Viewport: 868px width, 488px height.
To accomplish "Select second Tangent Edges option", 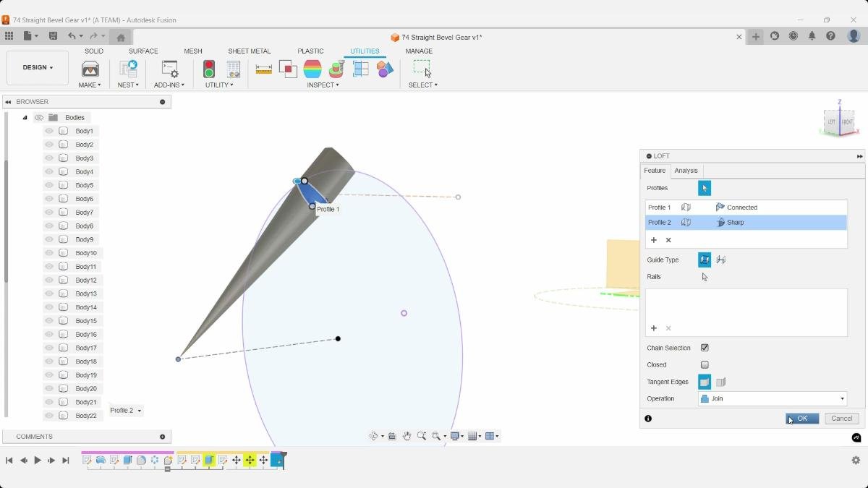I will click(720, 382).
